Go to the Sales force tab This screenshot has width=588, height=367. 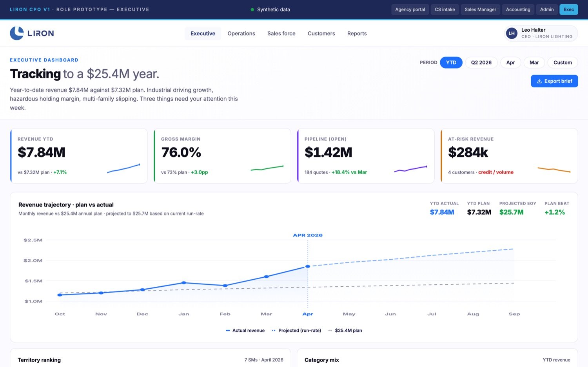281,34
